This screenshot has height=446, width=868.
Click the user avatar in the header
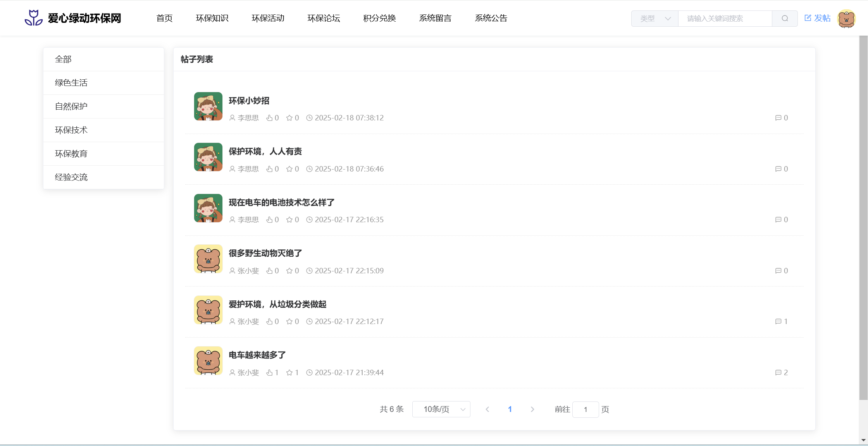pos(846,19)
